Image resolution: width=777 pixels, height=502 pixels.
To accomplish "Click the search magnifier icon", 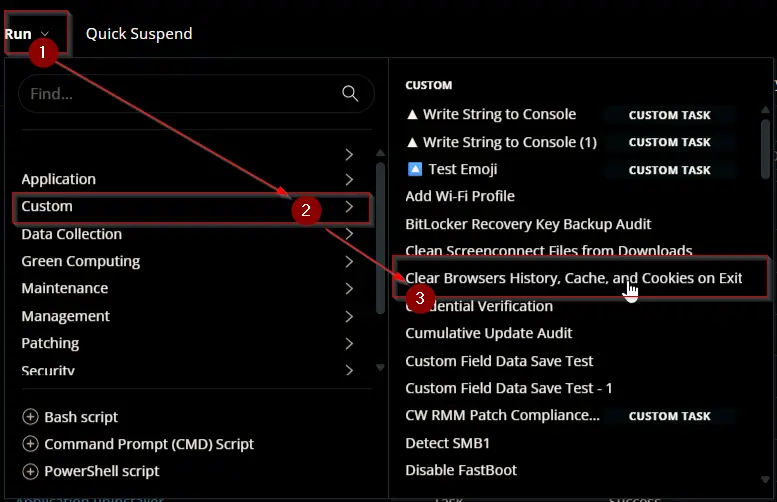I will [350, 93].
